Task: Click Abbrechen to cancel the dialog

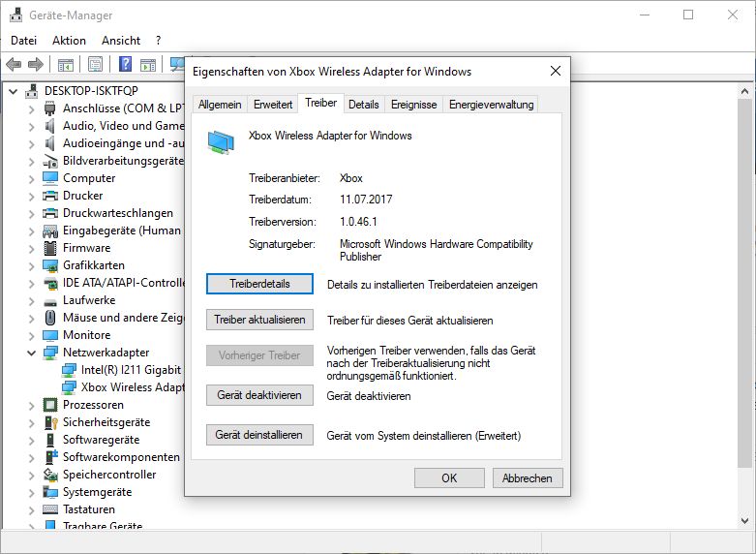Action: pyautogui.click(x=528, y=478)
